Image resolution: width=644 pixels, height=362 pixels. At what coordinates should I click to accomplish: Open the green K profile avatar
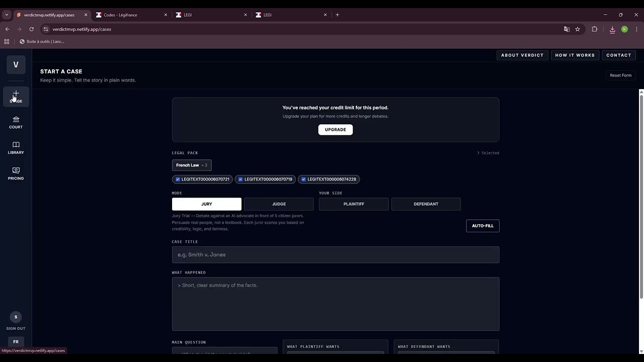tap(624, 29)
